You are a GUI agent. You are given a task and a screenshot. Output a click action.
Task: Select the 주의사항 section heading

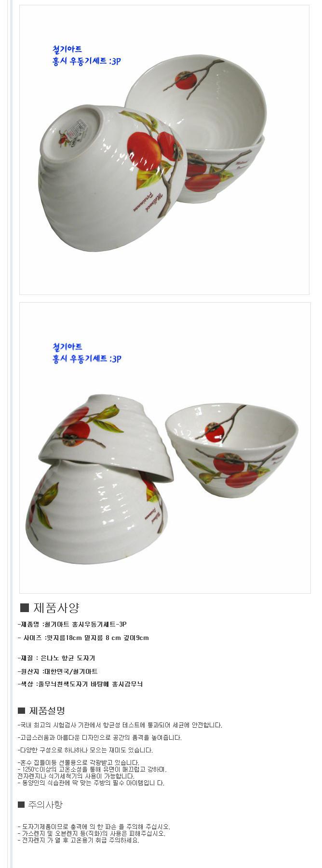coord(46,804)
